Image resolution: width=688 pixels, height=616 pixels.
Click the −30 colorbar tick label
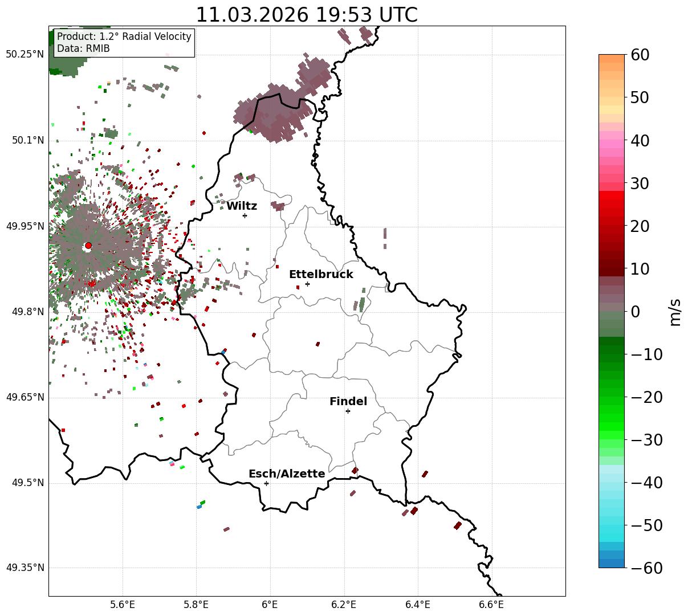click(x=646, y=440)
